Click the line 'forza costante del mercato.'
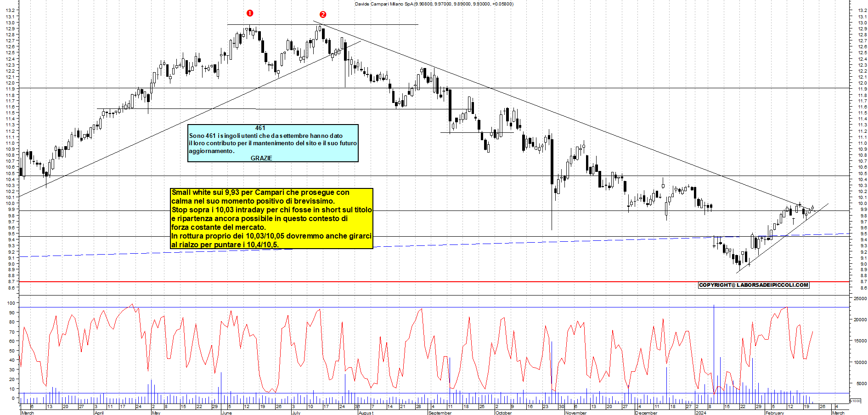 tap(219, 227)
